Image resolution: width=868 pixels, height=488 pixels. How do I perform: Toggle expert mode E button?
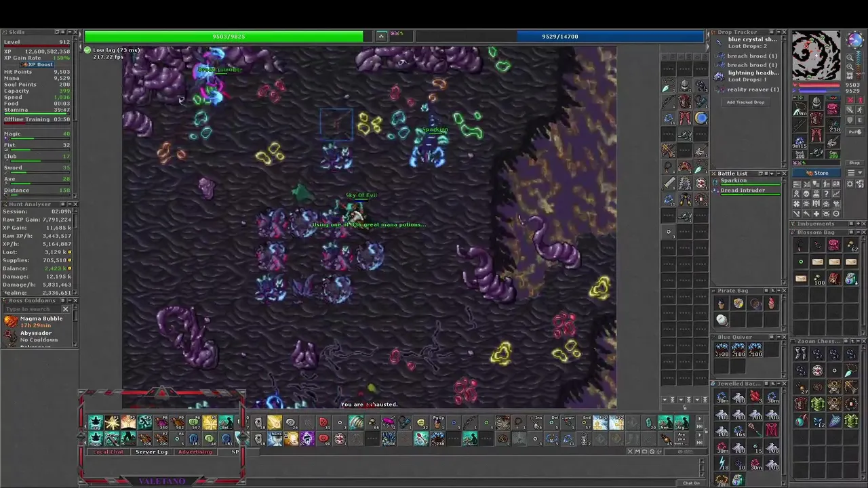click(x=859, y=120)
